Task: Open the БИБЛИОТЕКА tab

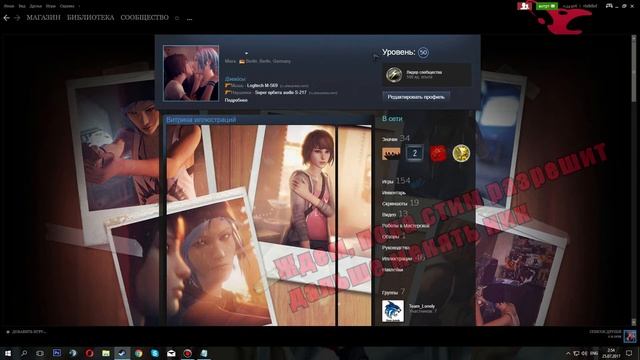Action: (x=91, y=18)
